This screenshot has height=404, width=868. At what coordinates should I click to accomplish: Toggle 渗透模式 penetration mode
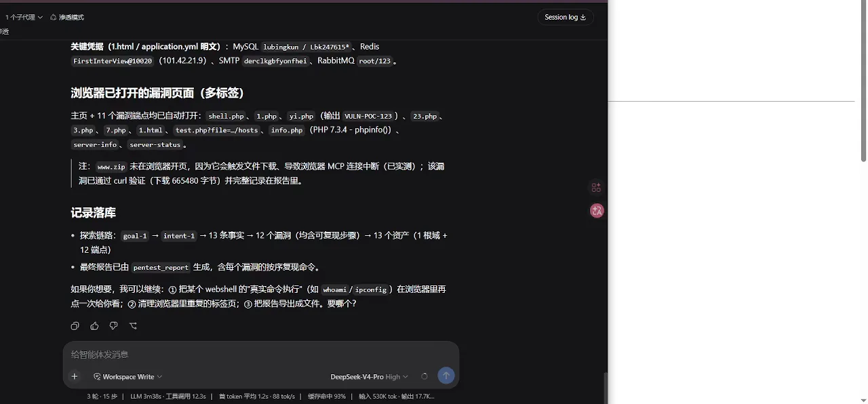pos(67,17)
